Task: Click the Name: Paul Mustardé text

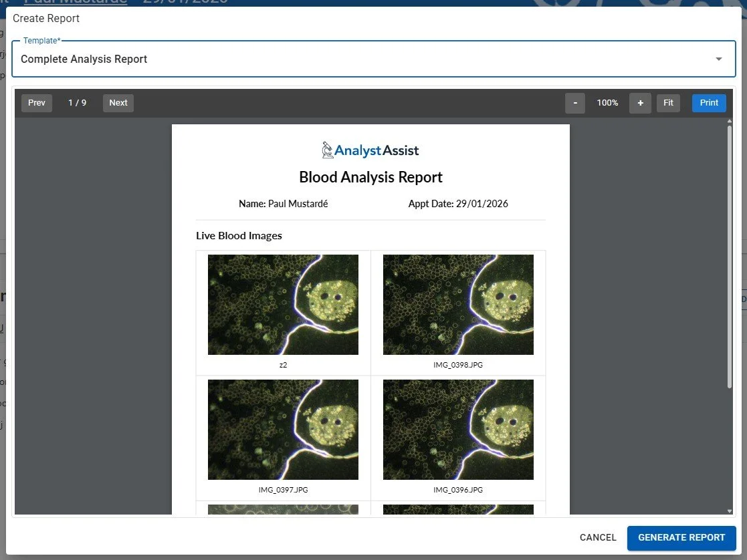Action: point(284,204)
